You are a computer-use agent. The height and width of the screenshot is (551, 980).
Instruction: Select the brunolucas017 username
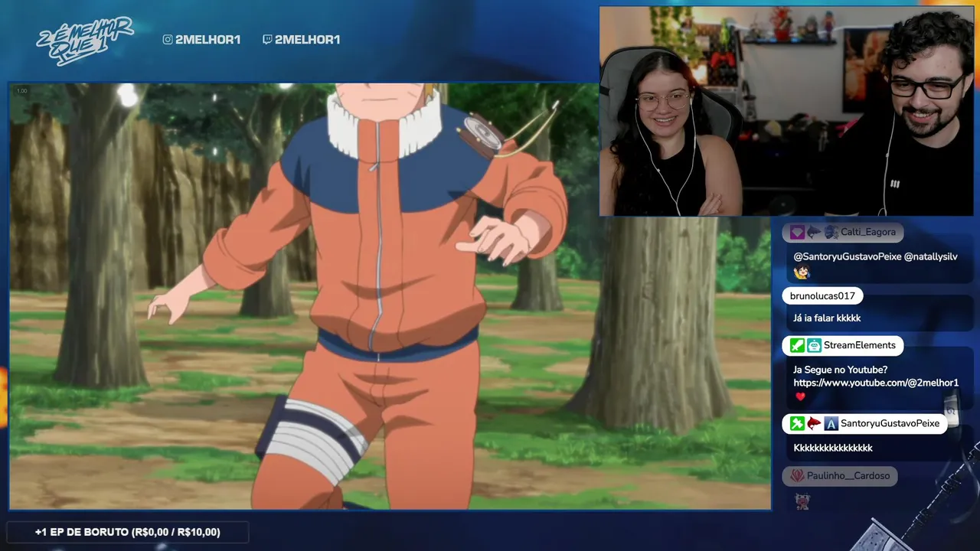[822, 296]
